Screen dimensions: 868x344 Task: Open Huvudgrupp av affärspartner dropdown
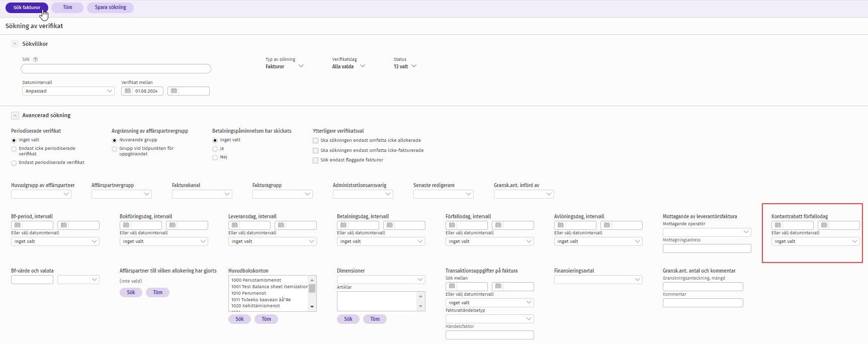[x=41, y=194]
